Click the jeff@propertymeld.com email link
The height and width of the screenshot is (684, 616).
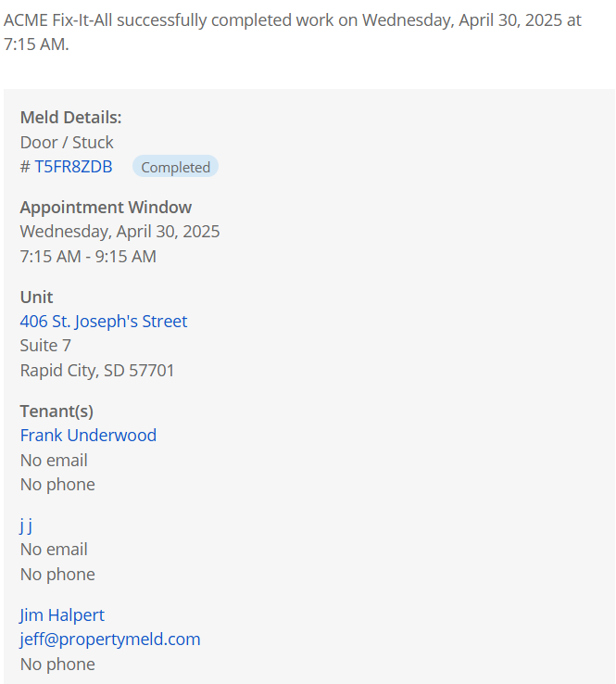[110, 640]
